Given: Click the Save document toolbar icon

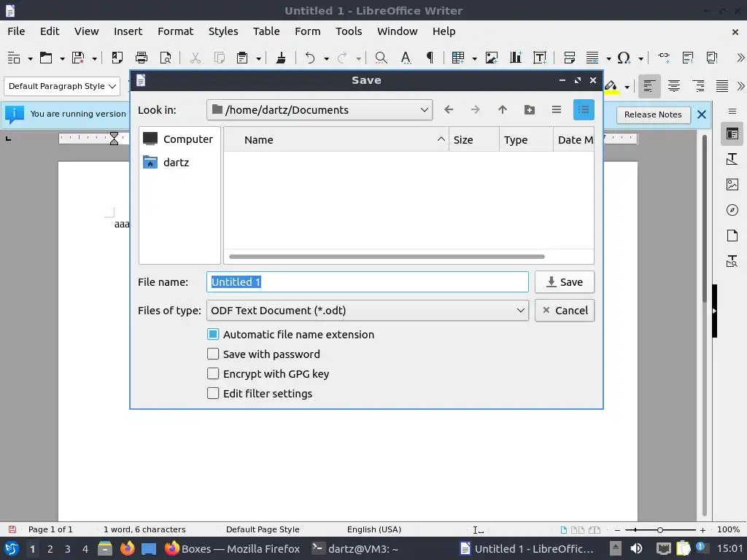Looking at the screenshot, I should click(x=77, y=58).
